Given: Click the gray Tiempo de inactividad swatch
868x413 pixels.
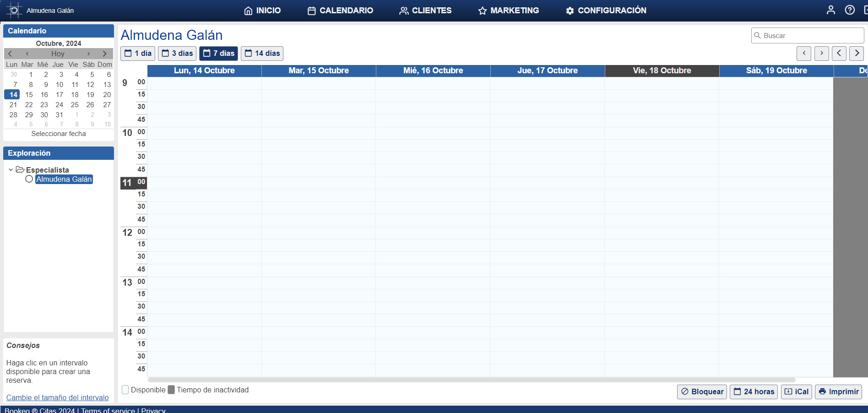Looking at the screenshot, I should 171,390.
